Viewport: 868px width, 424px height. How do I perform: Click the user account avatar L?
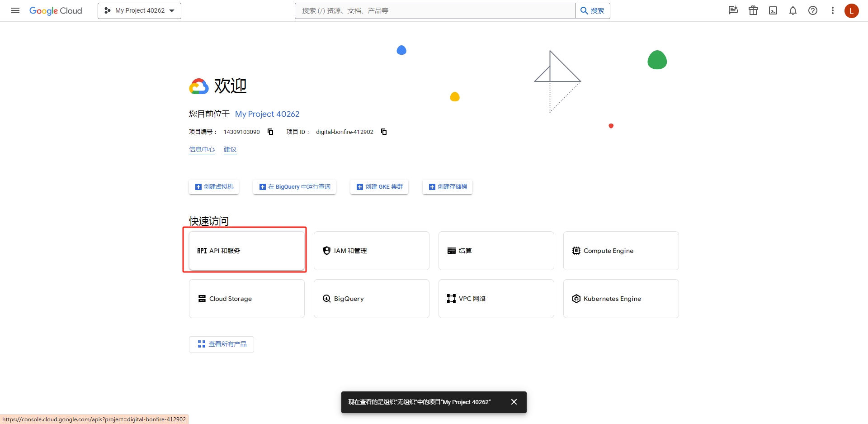coord(852,10)
